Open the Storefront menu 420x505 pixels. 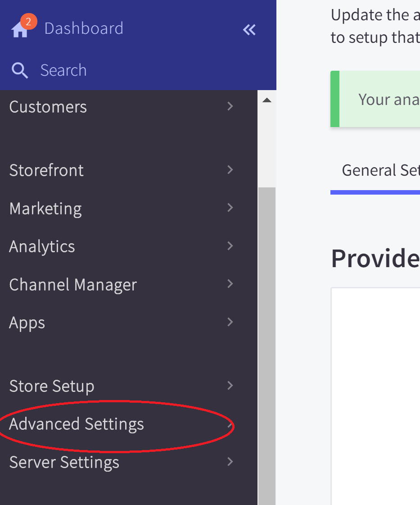click(46, 170)
